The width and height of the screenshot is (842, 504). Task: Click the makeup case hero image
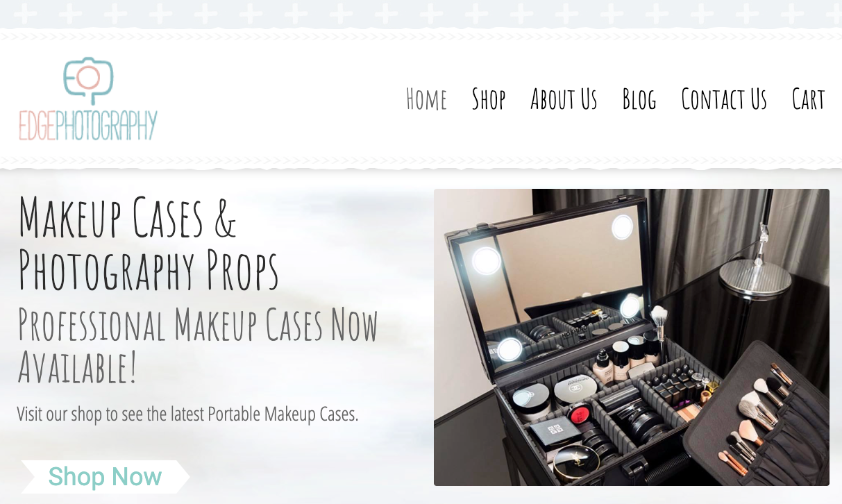click(x=632, y=337)
